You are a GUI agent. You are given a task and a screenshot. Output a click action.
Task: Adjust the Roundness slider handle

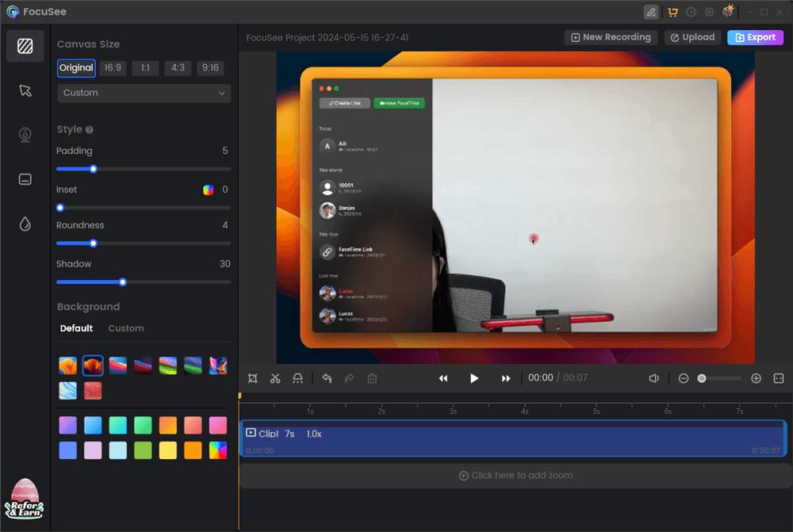click(x=93, y=243)
